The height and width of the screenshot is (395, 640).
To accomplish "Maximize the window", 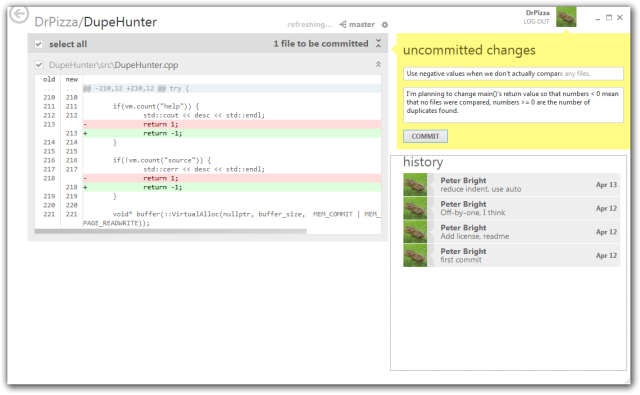I will [x=609, y=18].
